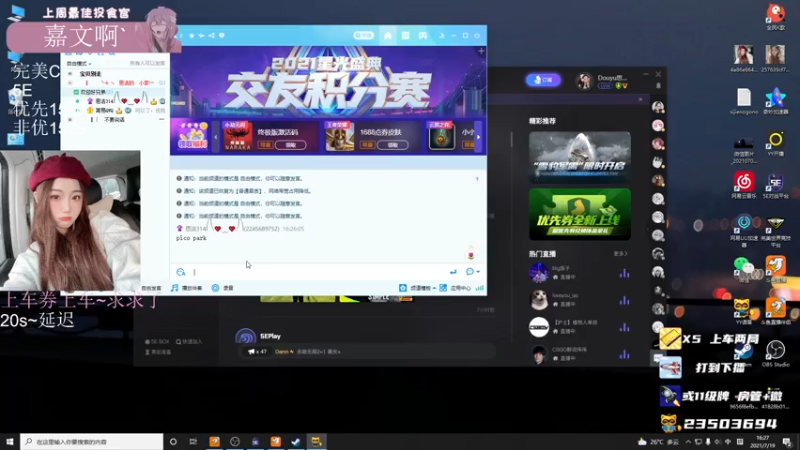
Task: Open the first hot live stream row
Action: point(580,272)
